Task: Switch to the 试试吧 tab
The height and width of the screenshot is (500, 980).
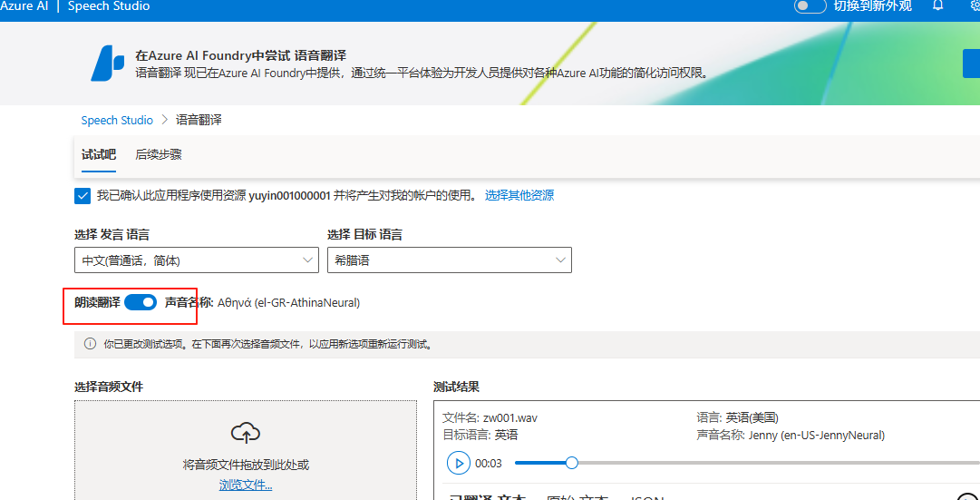Action: [x=99, y=154]
